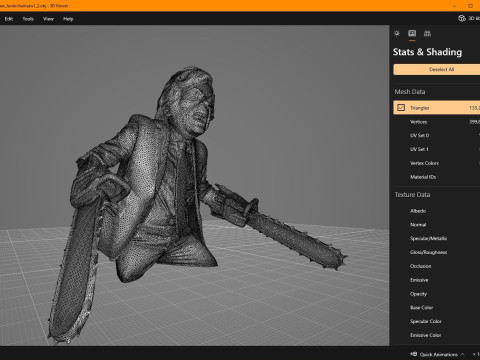The width and height of the screenshot is (480, 360).
Task: Select UV Set 0 row
Action: click(x=437, y=135)
